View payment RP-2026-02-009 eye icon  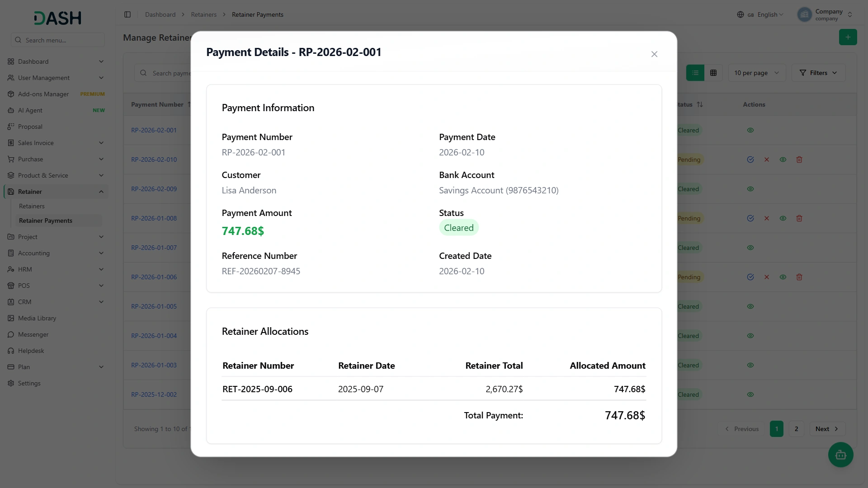point(750,189)
